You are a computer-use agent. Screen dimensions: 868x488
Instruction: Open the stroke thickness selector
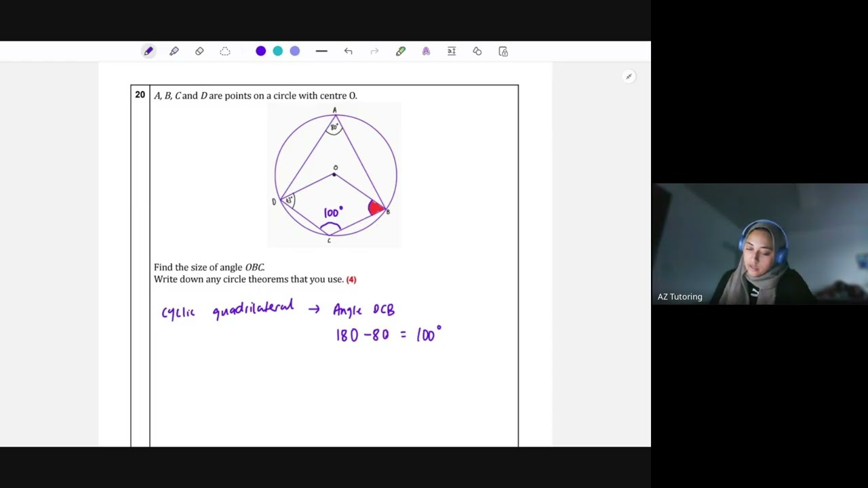pos(321,52)
